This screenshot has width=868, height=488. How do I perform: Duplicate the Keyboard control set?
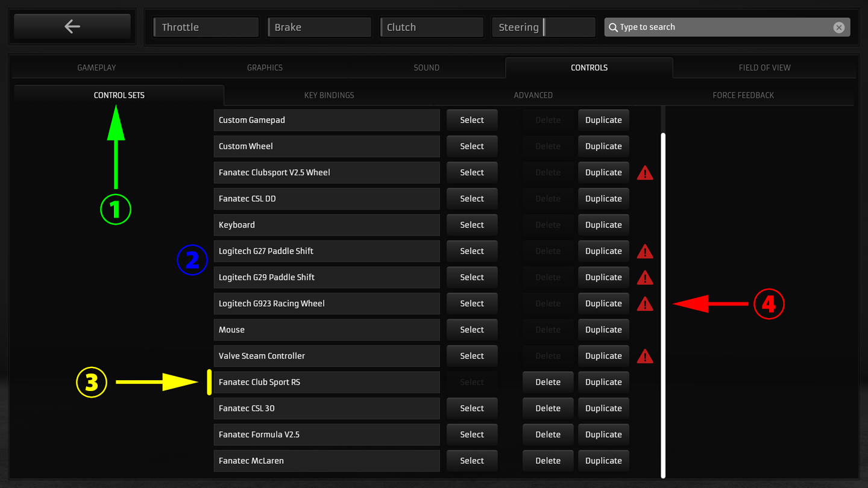(603, 225)
